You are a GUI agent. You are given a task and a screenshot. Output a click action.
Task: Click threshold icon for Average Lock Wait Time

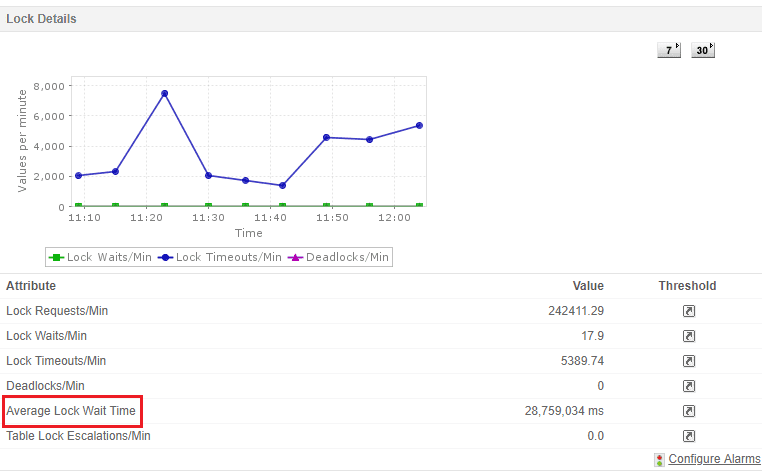688,411
